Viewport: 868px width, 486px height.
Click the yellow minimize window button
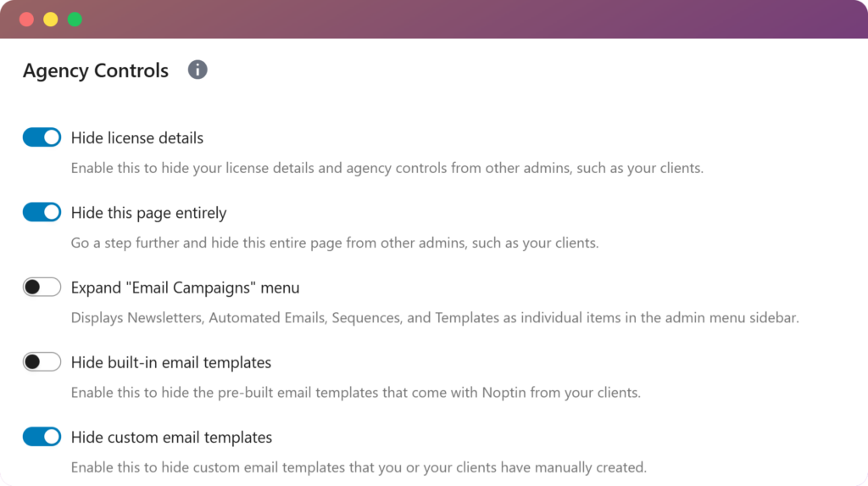(x=51, y=20)
